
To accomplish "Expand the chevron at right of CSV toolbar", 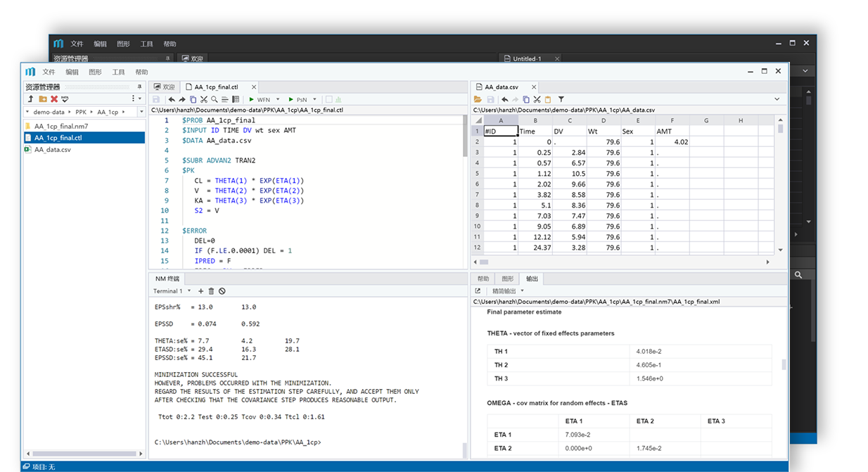I will tap(777, 99).
